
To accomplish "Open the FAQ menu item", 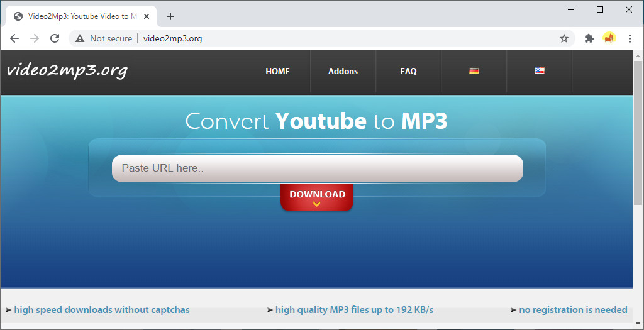I will pyautogui.click(x=408, y=72).
